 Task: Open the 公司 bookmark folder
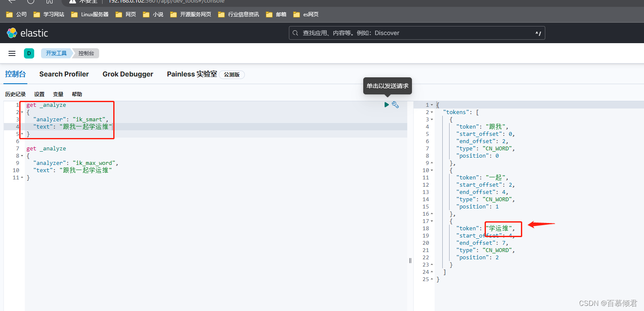coord(16,15)
